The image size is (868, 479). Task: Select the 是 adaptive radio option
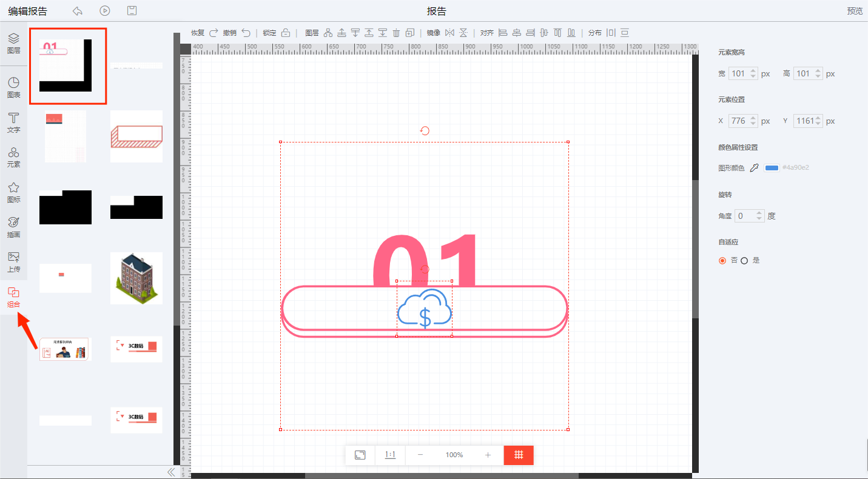[x=744, y=261]
